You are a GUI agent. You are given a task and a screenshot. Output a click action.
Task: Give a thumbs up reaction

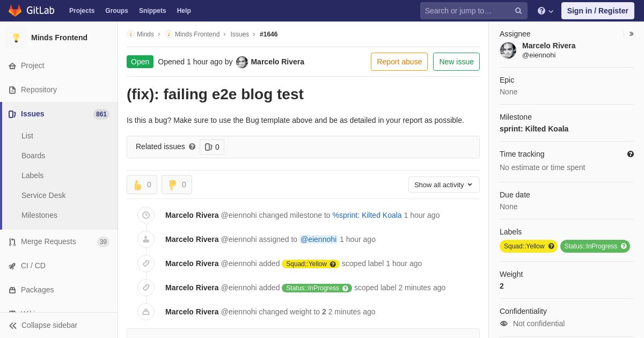coord(142,185)
